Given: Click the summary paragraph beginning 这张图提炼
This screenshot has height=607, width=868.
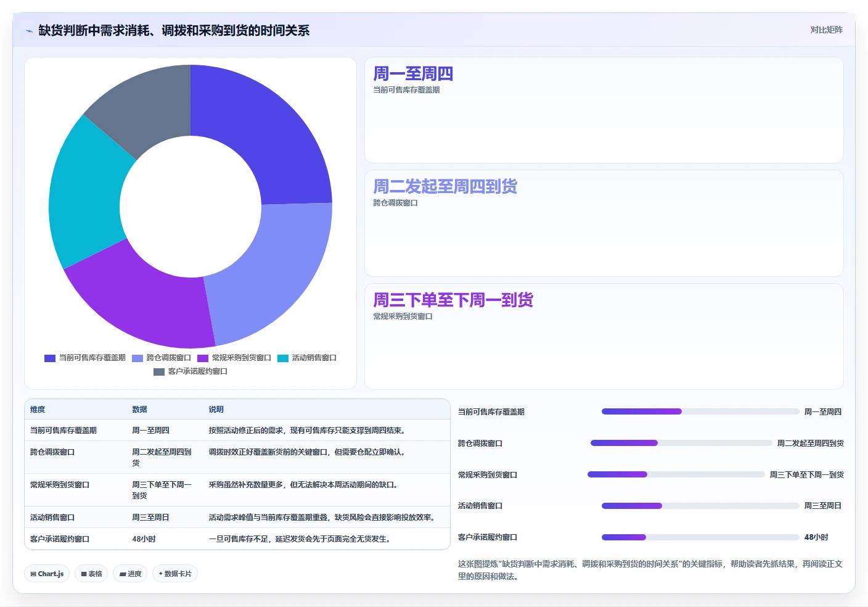Looking at the screenshot, I should click(x=650, y=570).
